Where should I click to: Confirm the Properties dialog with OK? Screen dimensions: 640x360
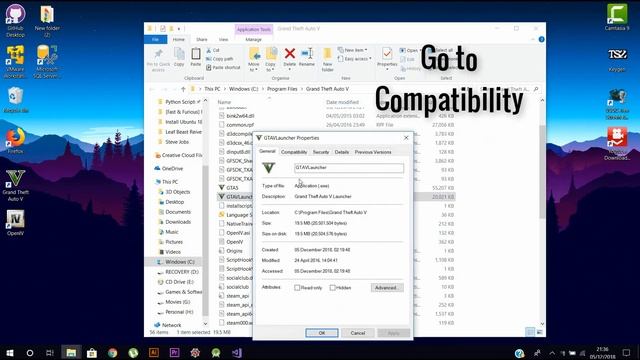(x=322, y=333)
